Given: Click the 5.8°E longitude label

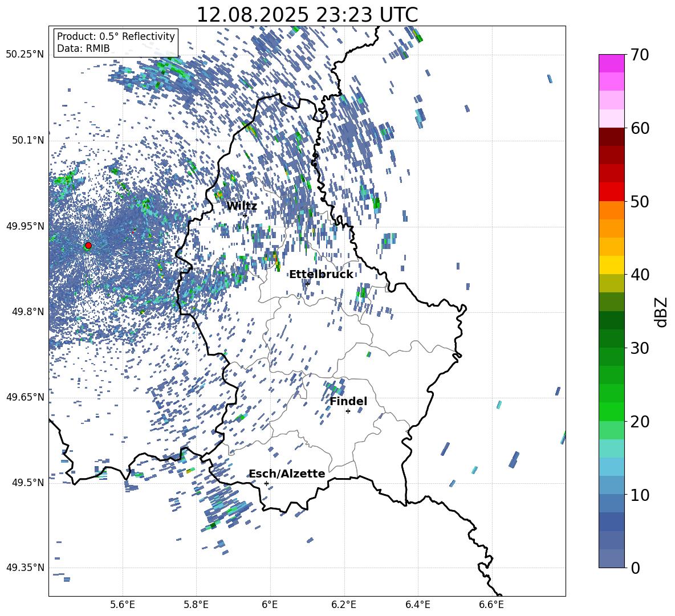Looking at the screenshot, I should (x=196, y=605).
